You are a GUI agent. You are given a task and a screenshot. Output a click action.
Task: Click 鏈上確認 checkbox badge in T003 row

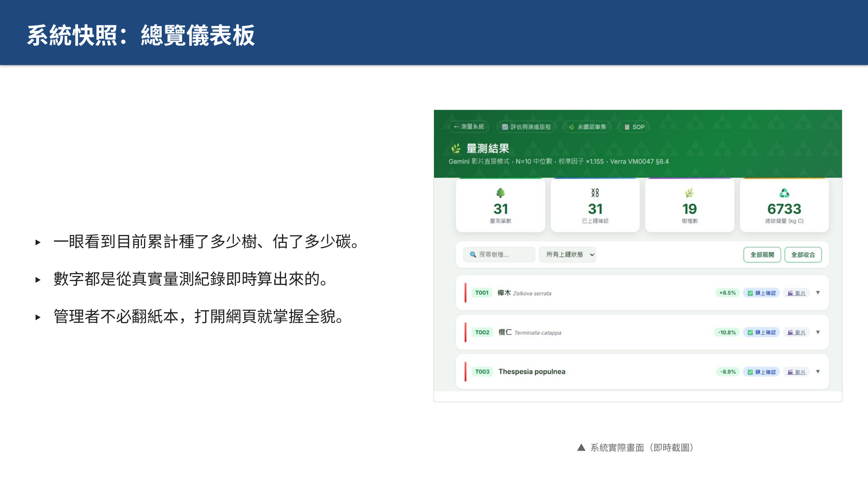point(761,372)
